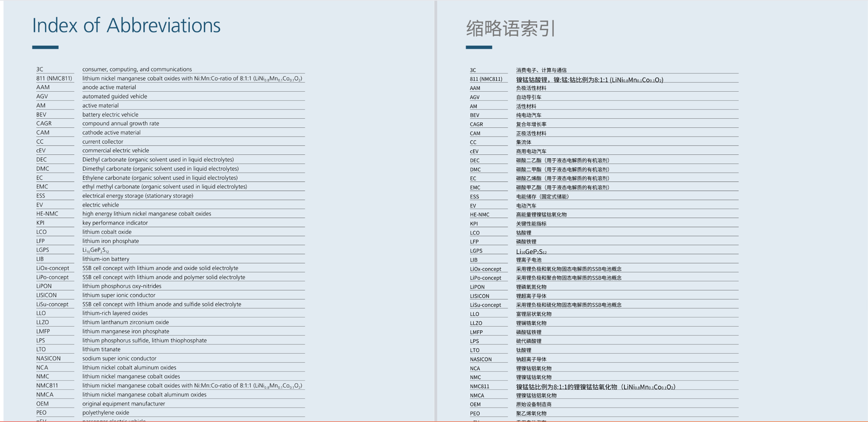Viewport: 868px width, 422px height.
Task: Select the abbreviation 3C entry
Action: [x=40, y=69]
